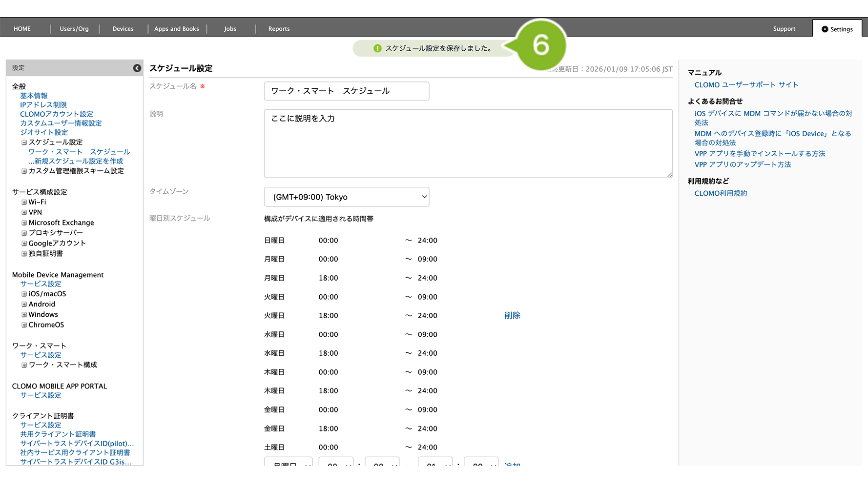Expand the VPN plus icon
Screen dimensions: 868x488
point(24,212)
